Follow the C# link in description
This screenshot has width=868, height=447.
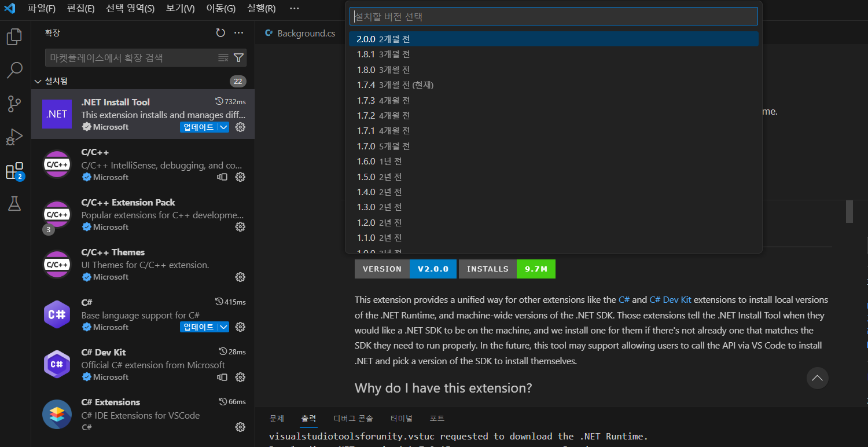point(624,300)
